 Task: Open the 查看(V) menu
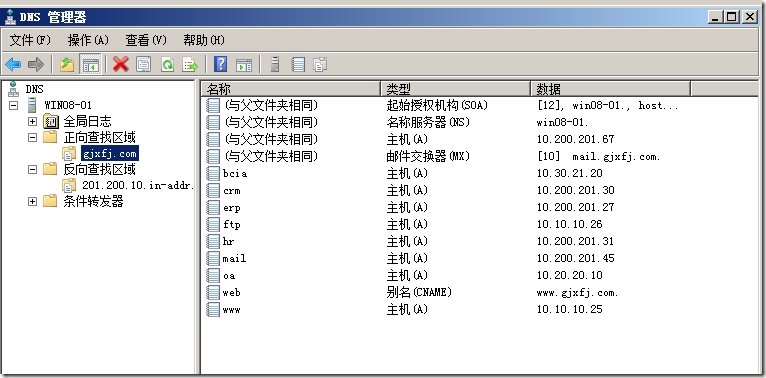pos(146,40)
